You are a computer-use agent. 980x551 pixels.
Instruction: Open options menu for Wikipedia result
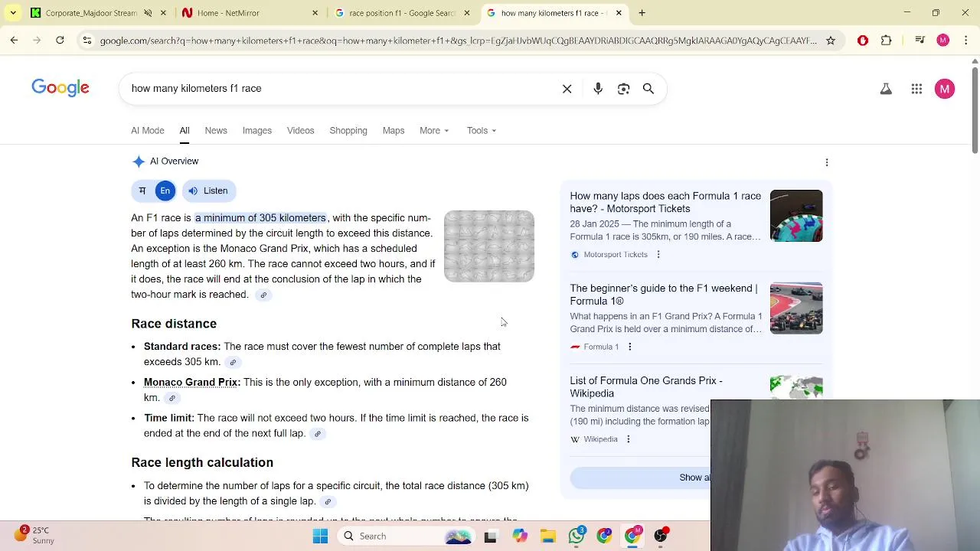click(628, 439)
